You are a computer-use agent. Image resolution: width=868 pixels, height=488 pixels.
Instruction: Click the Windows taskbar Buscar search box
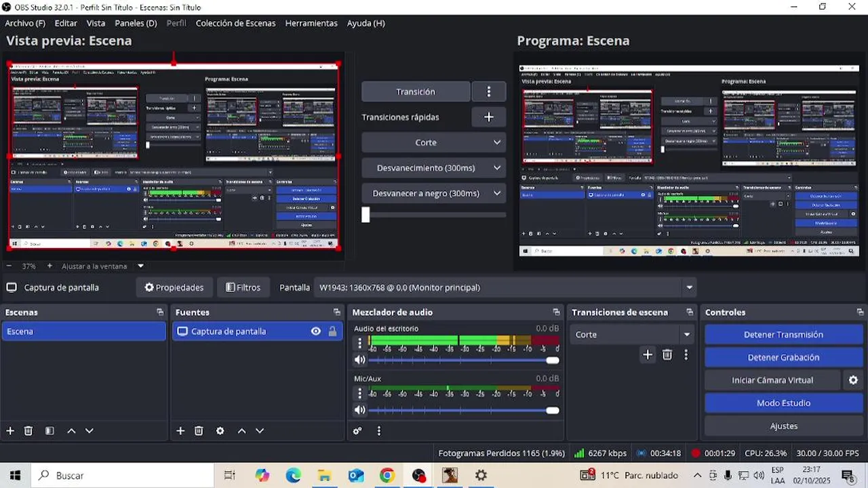point(122,476)
